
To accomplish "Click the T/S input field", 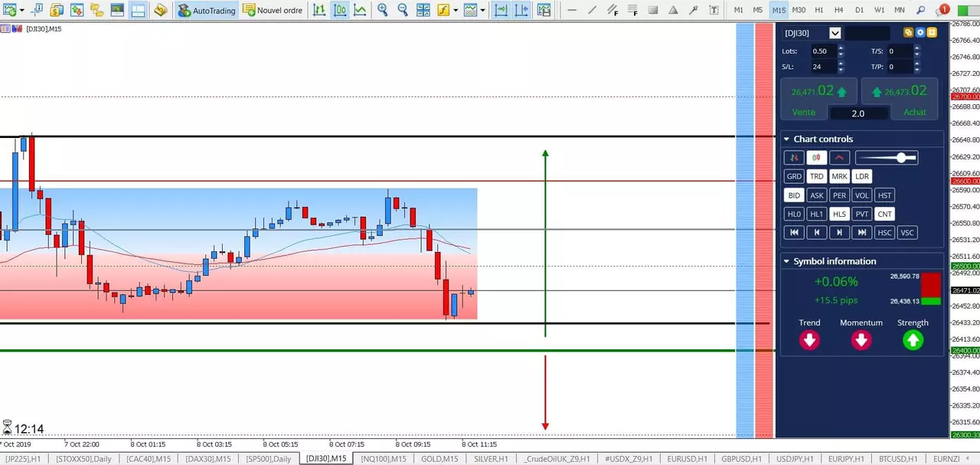I will click(900, 51).
